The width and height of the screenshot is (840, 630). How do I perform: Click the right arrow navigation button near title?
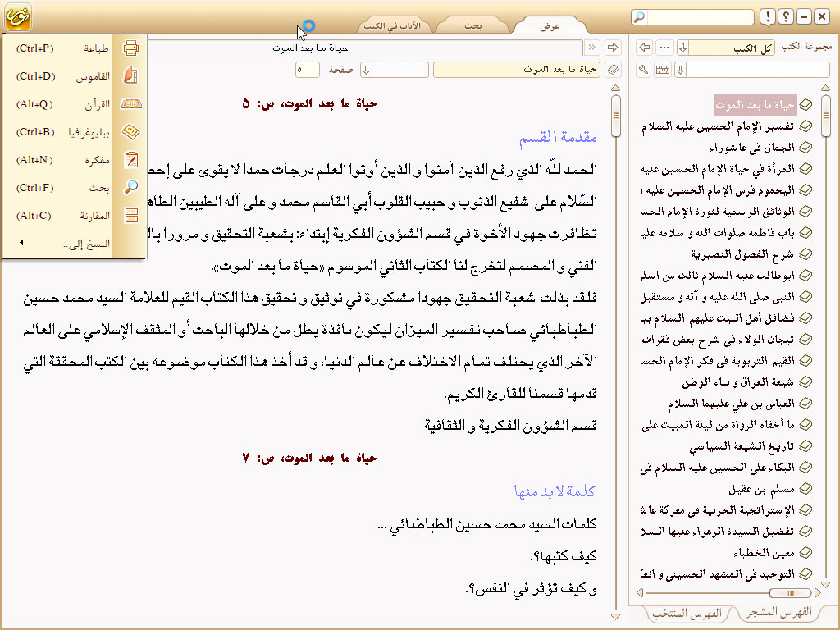(x=613, y=48)
